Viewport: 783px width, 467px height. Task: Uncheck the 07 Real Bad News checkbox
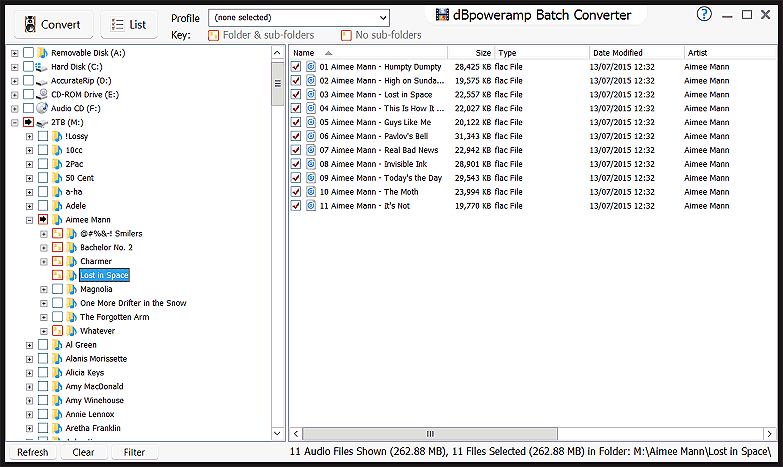(x=296, y=150)
